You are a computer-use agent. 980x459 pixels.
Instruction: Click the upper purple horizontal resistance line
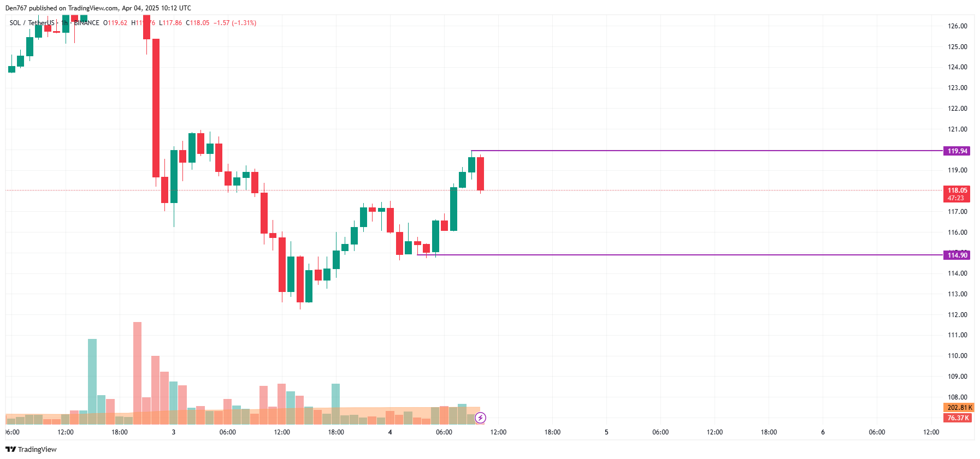(x=710, y=151)
